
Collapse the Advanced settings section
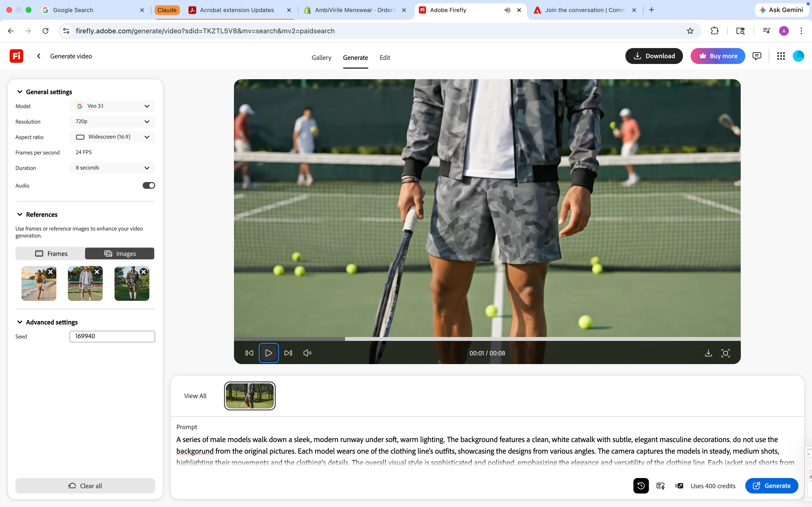point(20,322)
